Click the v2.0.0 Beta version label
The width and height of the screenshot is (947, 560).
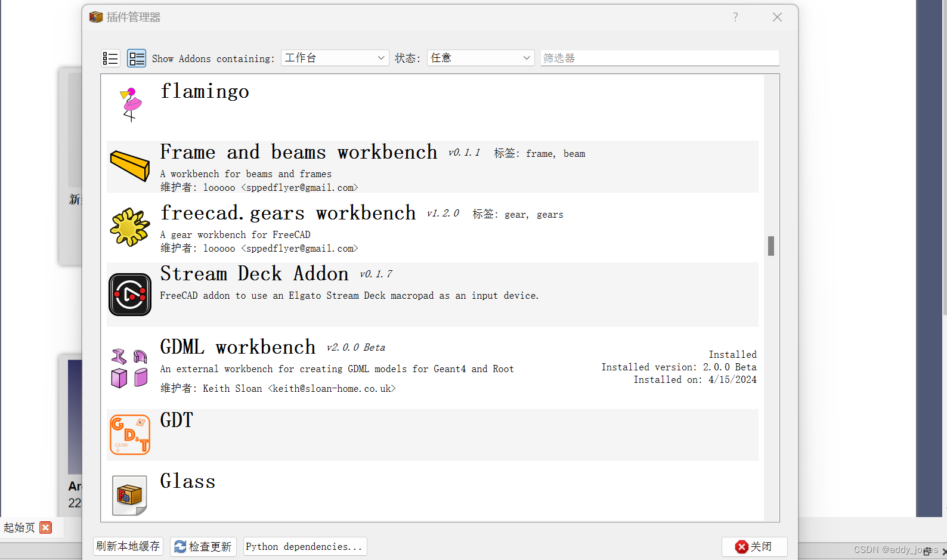(x=356, y=348)
